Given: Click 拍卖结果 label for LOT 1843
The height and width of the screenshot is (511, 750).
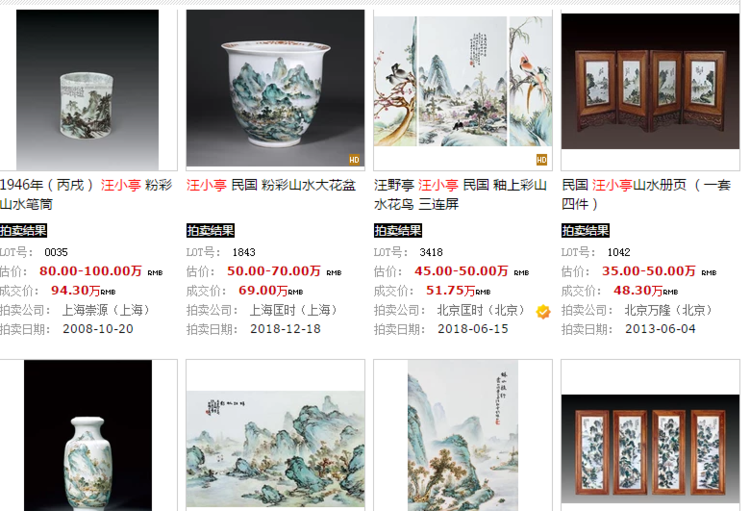Looking at the screenshot, I should point(210,231).
